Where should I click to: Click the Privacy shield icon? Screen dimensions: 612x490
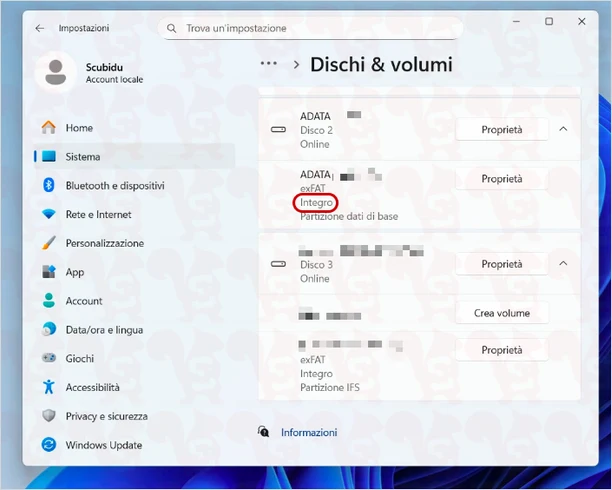(49, 416)
